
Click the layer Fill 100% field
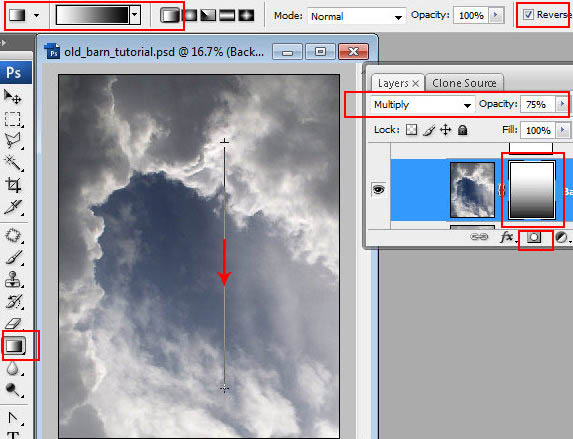[538, 130]
